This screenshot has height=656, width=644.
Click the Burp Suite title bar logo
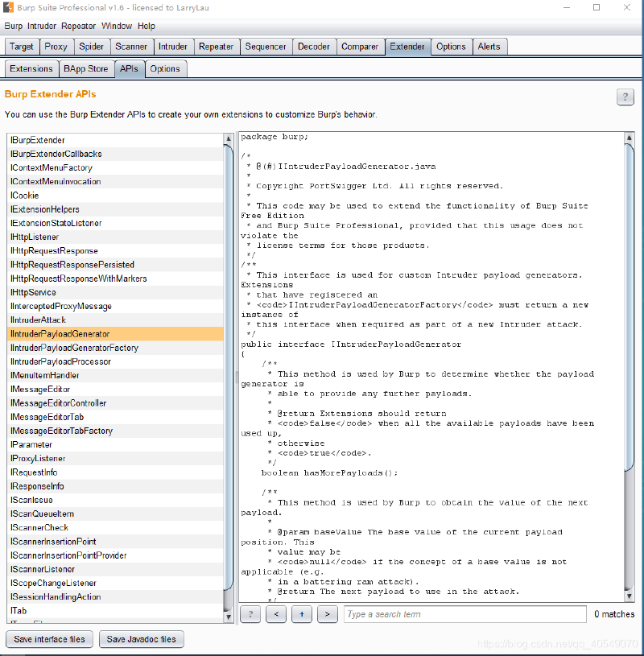(8, 7)
